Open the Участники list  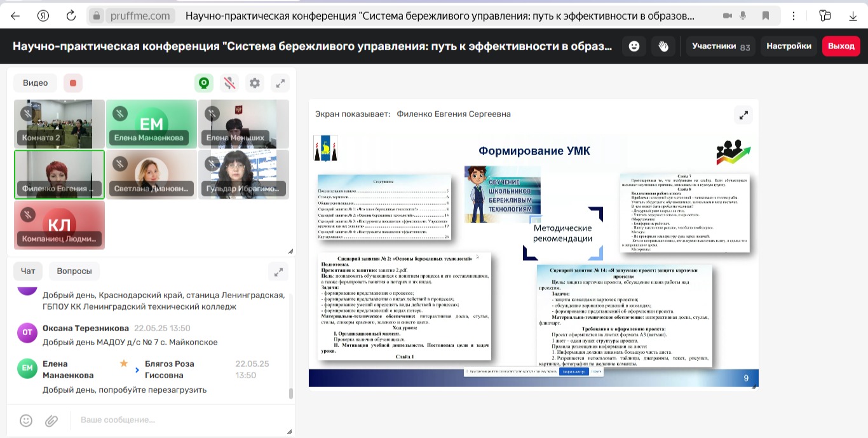tap(721, 46)
